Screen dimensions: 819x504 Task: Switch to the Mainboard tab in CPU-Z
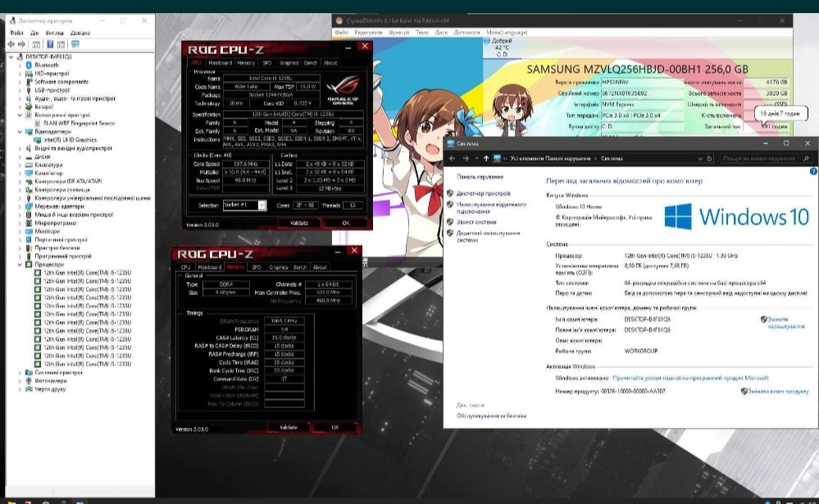tap(219, 62)
